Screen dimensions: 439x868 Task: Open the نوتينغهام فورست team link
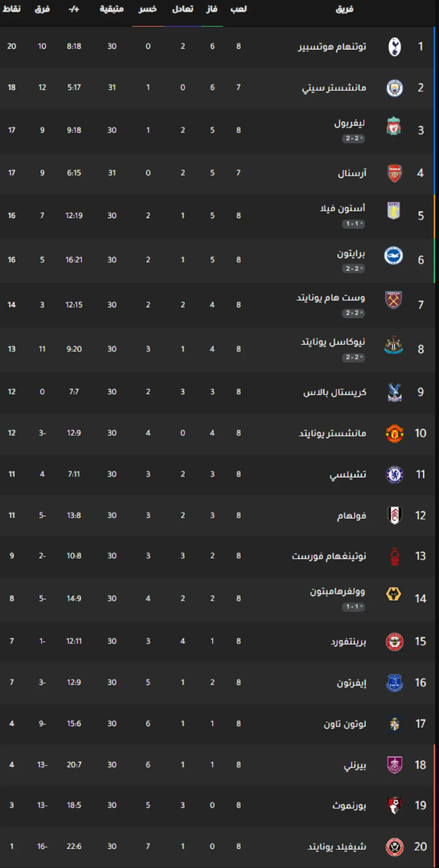pos(329,556)
